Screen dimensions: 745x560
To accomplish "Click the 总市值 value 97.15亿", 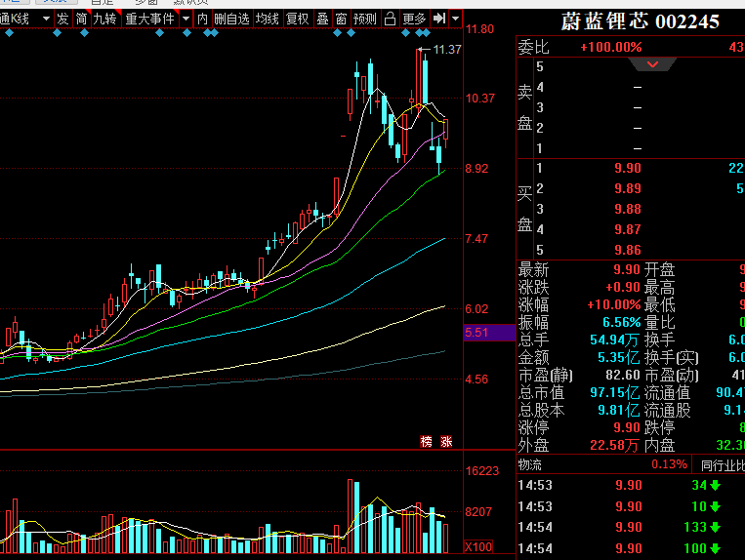I will [615, 392].
